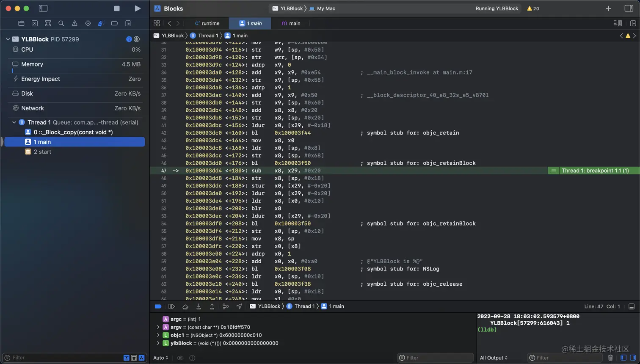Toggle breakpoints activation in the debug bar
The height and width of the screenshot is (364, 640).
158,306
